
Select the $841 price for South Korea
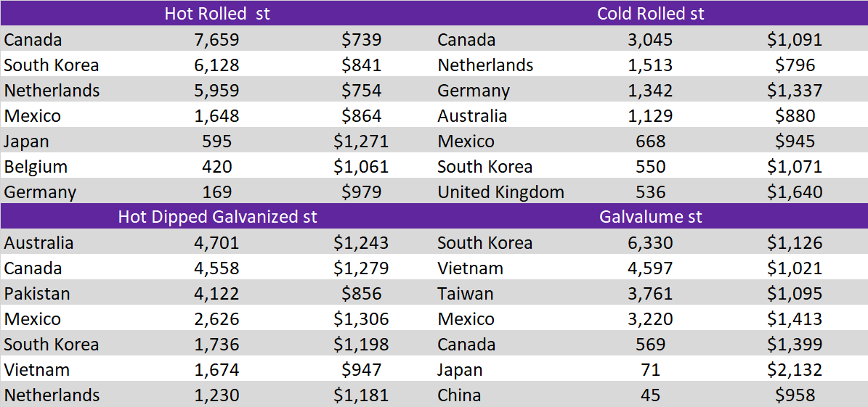[x=362, y=65]
